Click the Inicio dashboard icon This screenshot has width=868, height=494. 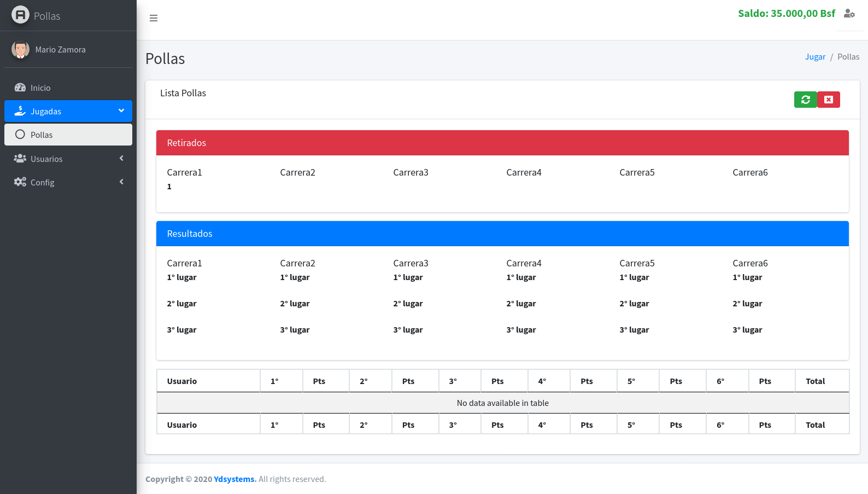click(20, 88)
